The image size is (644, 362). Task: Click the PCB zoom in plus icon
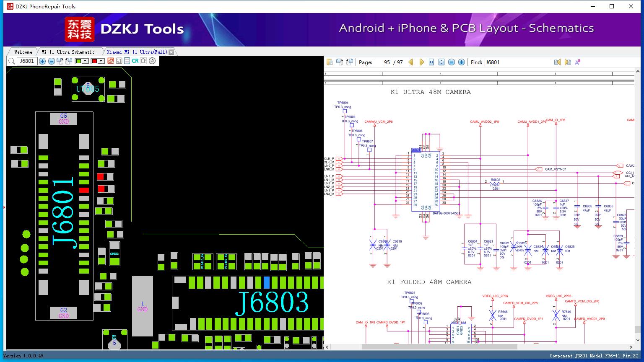click(x=42, y=61)
